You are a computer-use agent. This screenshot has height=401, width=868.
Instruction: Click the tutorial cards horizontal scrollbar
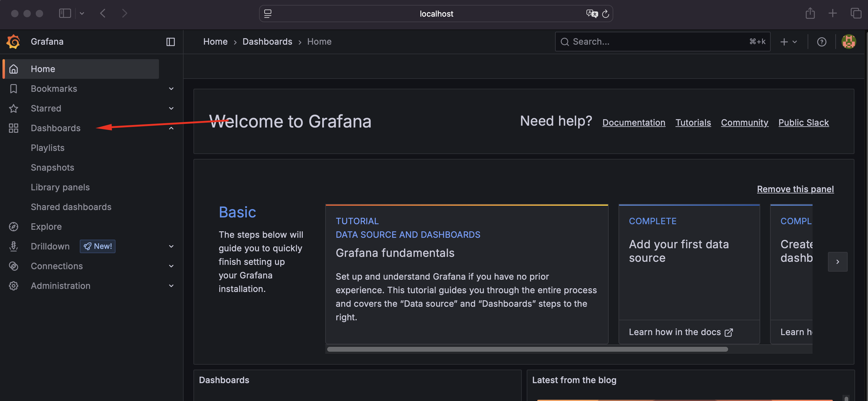click(527, 349)
